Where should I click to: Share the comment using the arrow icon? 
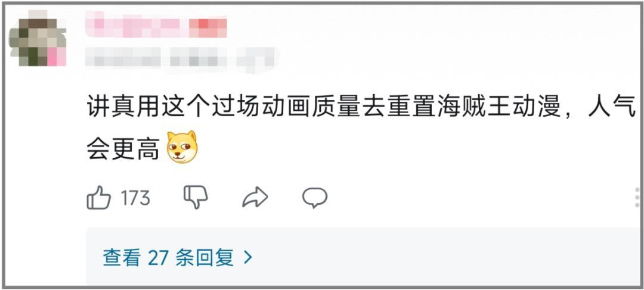[255, 197]
